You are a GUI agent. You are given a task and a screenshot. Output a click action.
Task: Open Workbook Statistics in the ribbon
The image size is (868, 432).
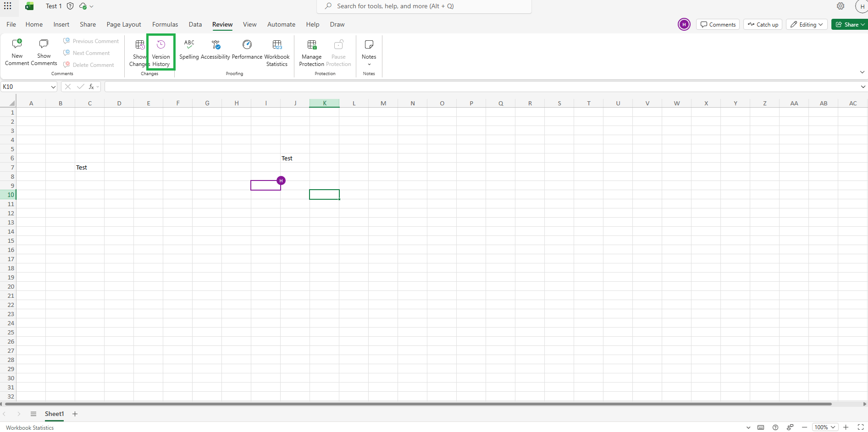[x=277, y=53]
